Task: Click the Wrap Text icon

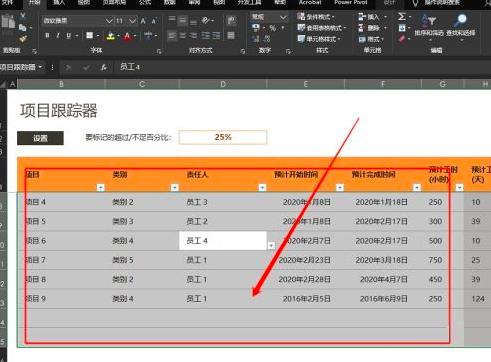Action: pos(231,20)
